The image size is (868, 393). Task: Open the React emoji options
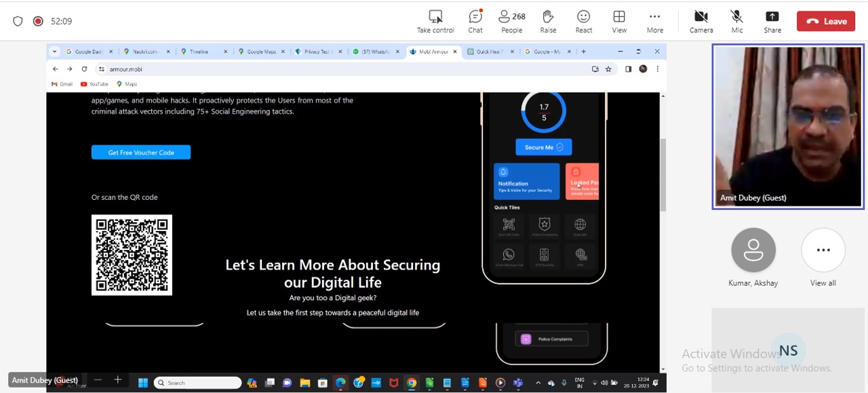584,21
